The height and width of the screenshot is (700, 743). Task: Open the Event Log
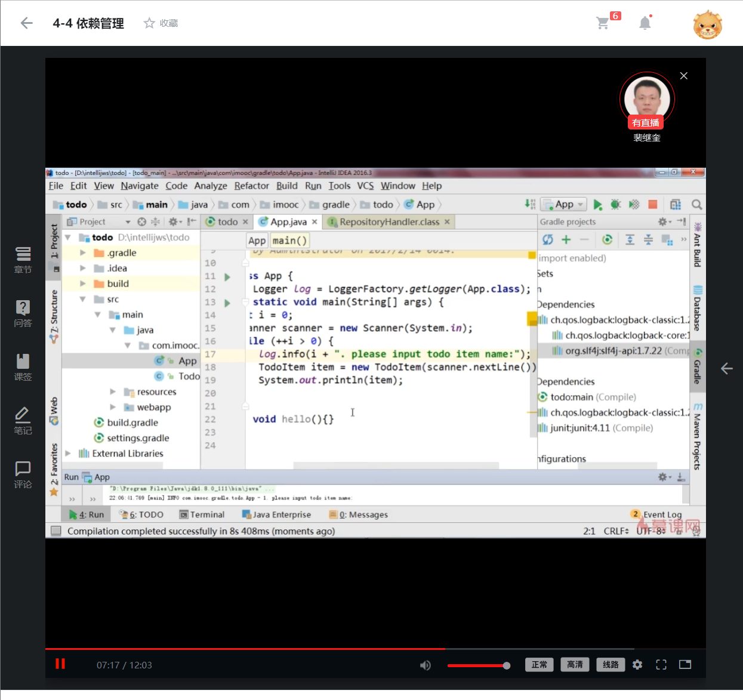tap(656, 514)
